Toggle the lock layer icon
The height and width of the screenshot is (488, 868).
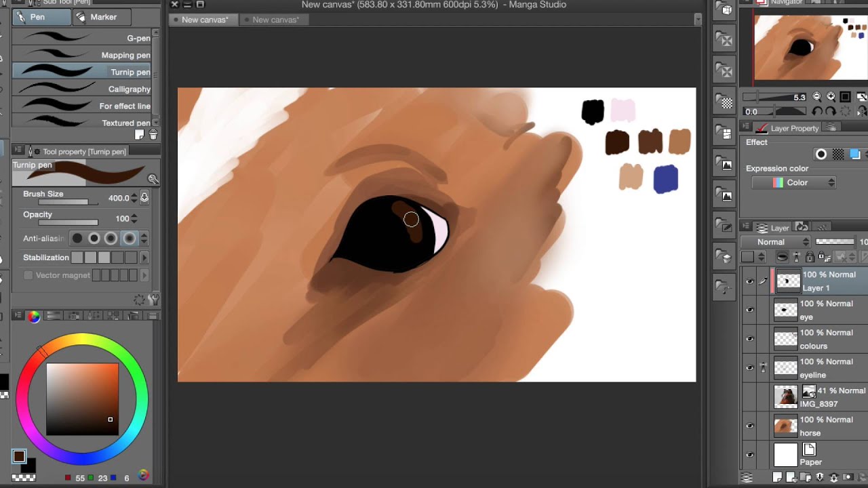pos(810,257)
